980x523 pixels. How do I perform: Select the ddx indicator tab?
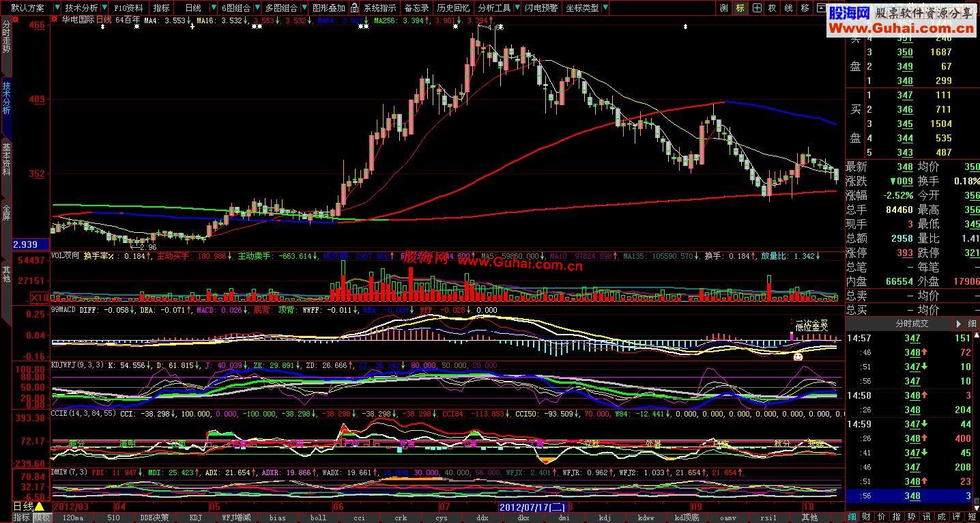coord(482,518)
